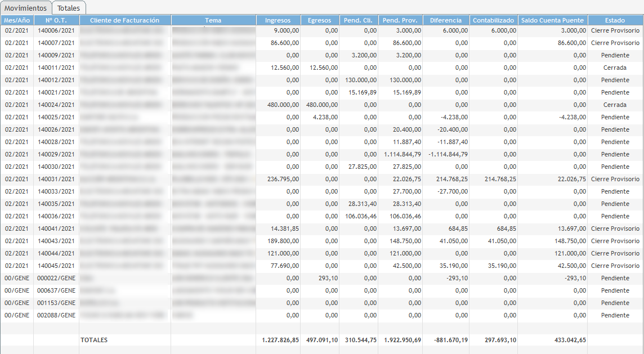Select order 000022/GENE row
This screenshot has width=644, height=354.
tap(56, 278)
